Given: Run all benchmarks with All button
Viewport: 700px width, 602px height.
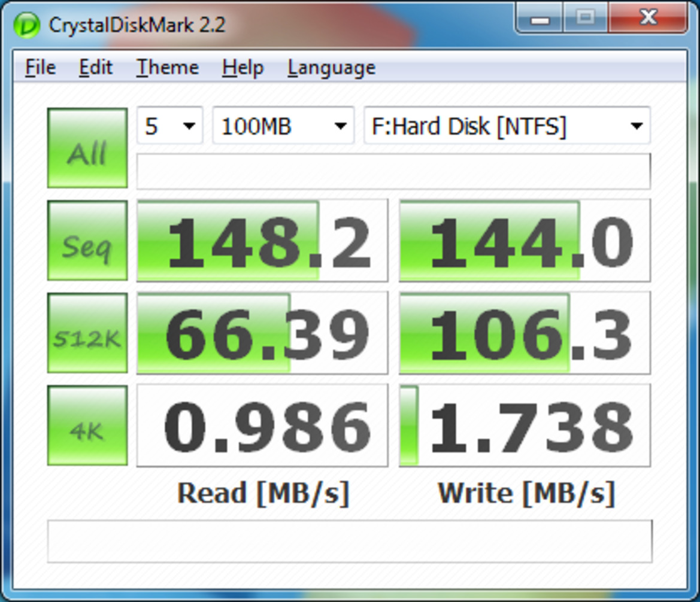Looking at the screenshot, I should (x=87, y=148).
